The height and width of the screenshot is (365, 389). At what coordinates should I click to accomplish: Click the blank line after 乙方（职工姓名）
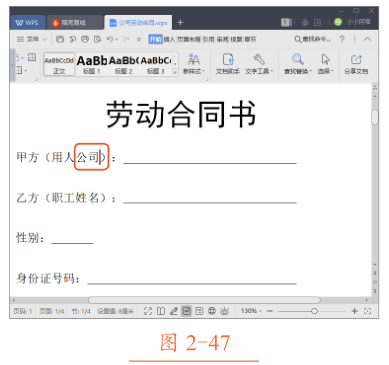pyautogui.click(x=210, y=199)
